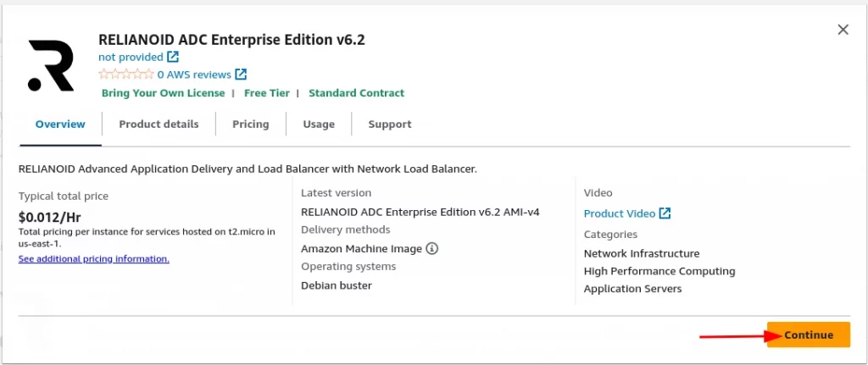Image resolution: width=868 pixels, height=365 pixels.
Task: Select the Usage tab
Action: click(x=319, y=124)
